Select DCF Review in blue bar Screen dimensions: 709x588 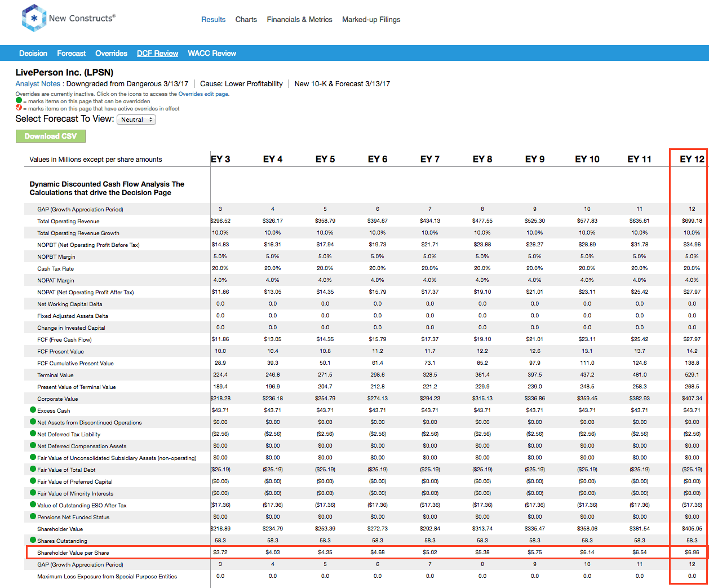pyautogui.click(x=158, y=53)
